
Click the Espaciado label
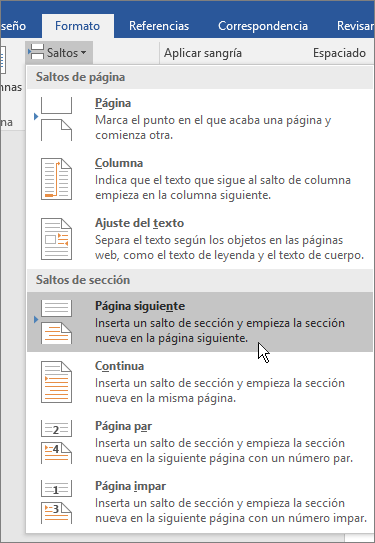click(339, 53)
